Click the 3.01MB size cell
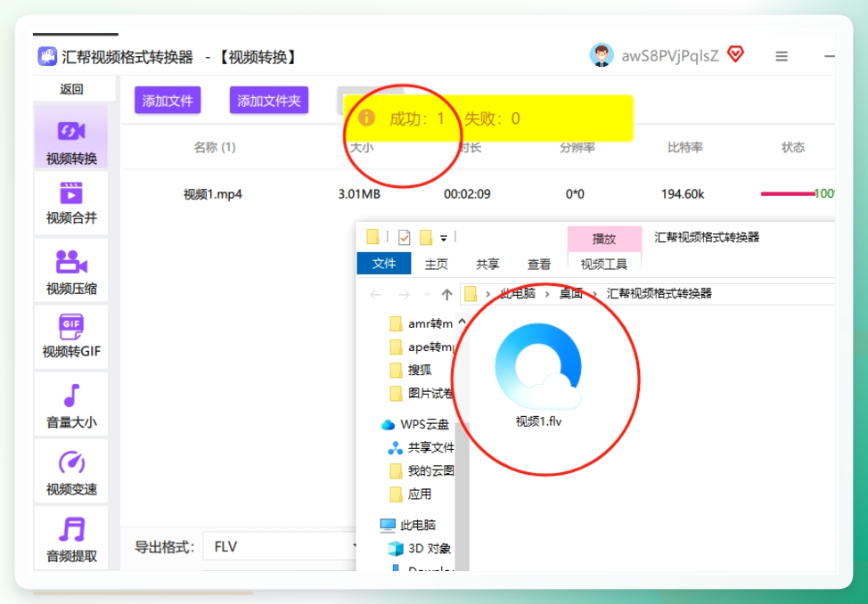The width and height of the screenshot is (868, 604). pyautogui.click(x=359, y=194)
